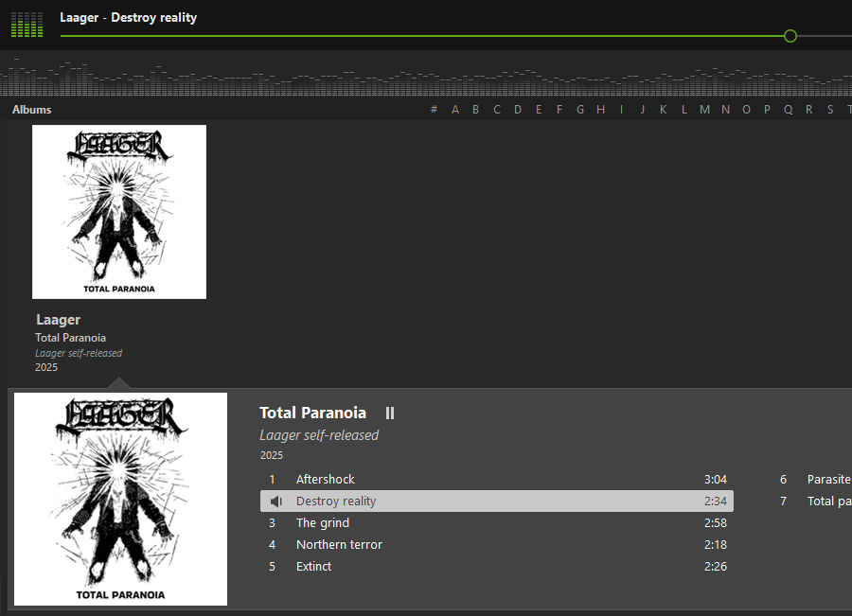
Task: Click the now playing title Laager - Destroy reality
Action: [128, 18]
